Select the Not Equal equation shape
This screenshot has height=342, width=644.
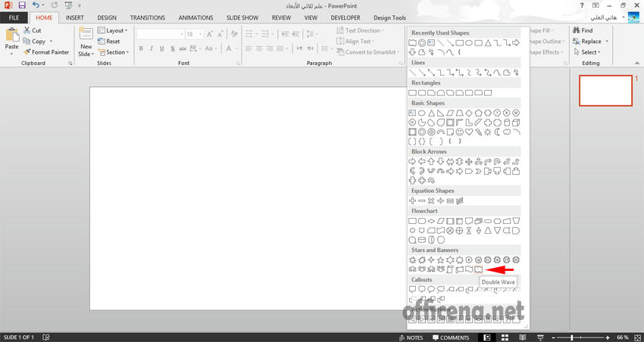tap(460, 201)
